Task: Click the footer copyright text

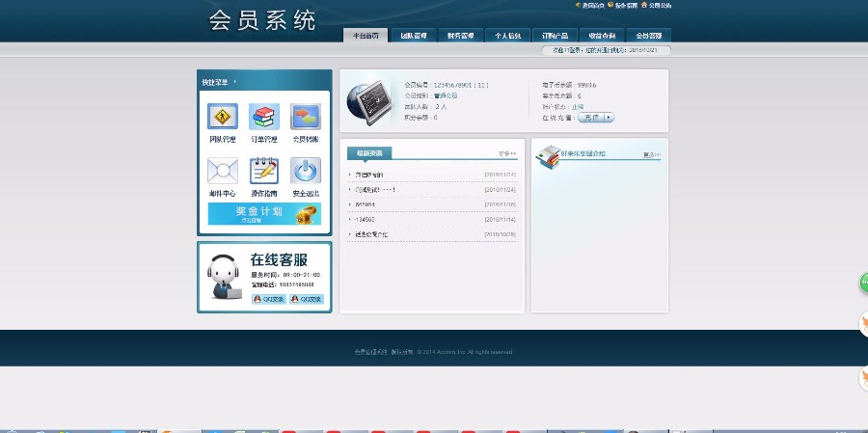Action: pyautogui.click(x=433, y=352)
